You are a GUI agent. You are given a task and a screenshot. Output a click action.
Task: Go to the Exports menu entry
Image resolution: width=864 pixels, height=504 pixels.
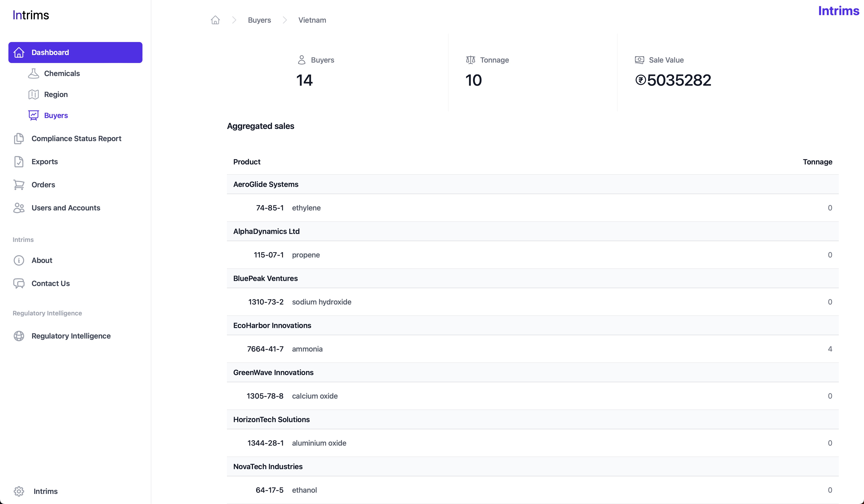point(45,162)
